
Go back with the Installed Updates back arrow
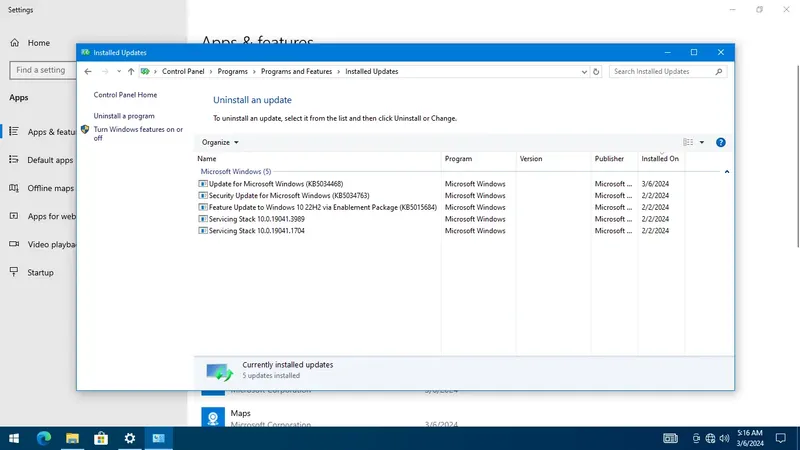pyautogui.click(x=88, y=71)
